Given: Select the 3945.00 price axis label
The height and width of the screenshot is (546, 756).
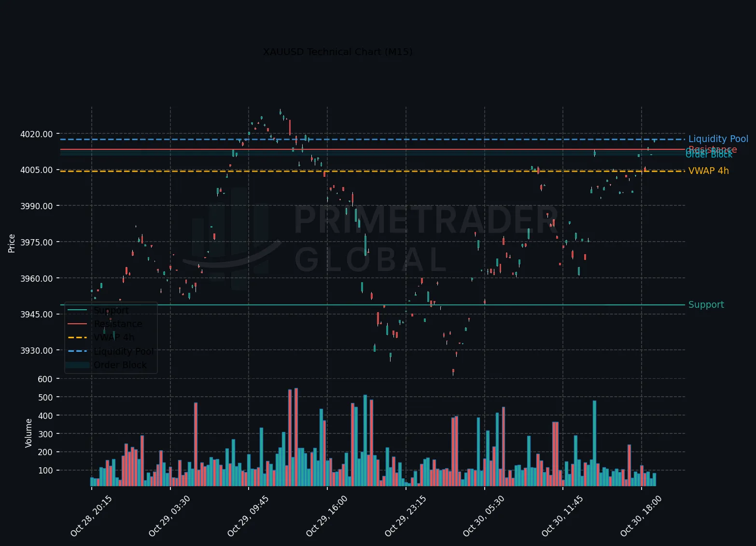Looking at the screenshot, I should pyautogui.click(x=37, y=315).
